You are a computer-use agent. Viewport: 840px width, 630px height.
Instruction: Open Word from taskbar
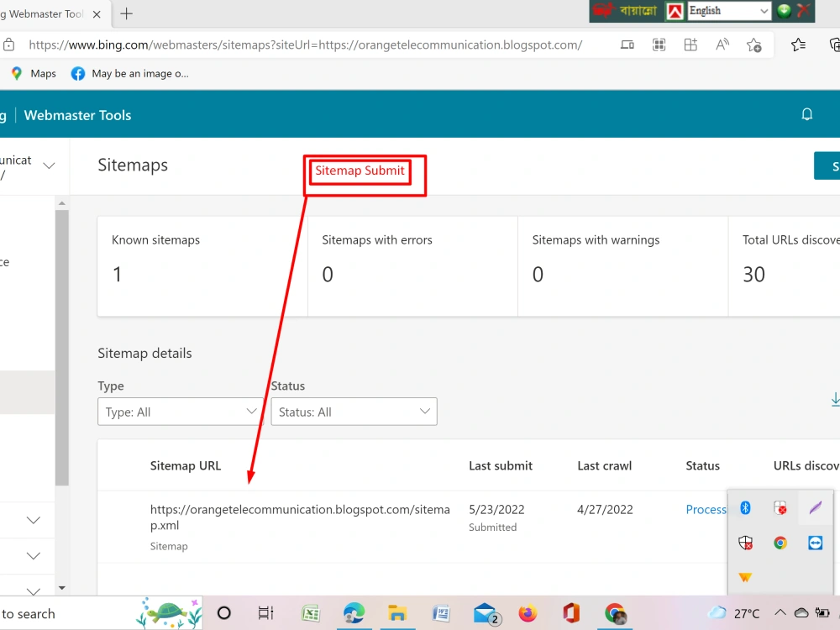pyautogui.click(x=441, y=613)
